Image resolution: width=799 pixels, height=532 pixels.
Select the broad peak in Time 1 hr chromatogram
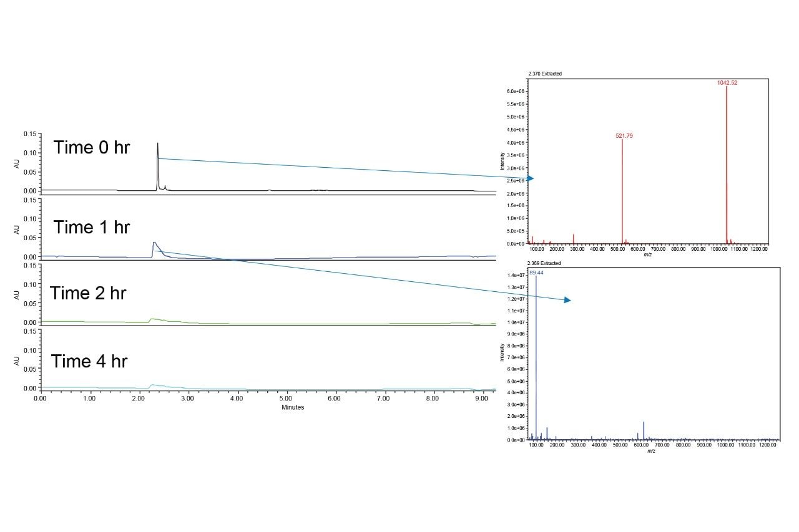(x=154, y=247)
